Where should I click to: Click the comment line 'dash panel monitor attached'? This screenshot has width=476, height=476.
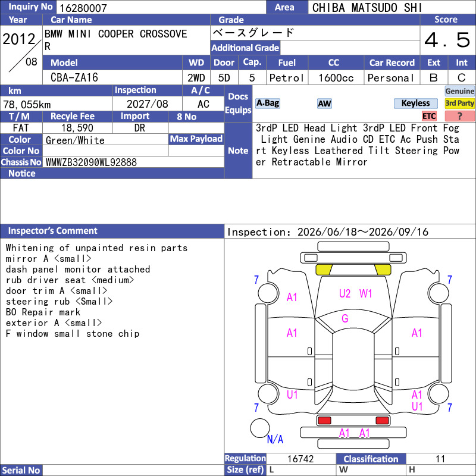click(78, 270)
